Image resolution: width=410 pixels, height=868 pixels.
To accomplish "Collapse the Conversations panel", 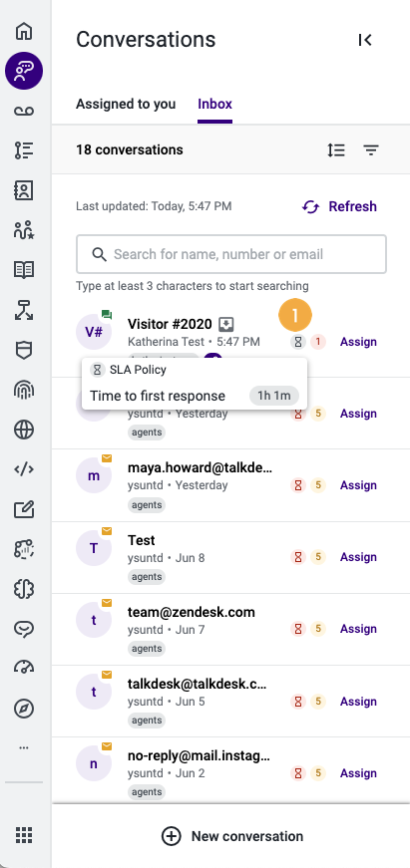I will pos(364,40).
